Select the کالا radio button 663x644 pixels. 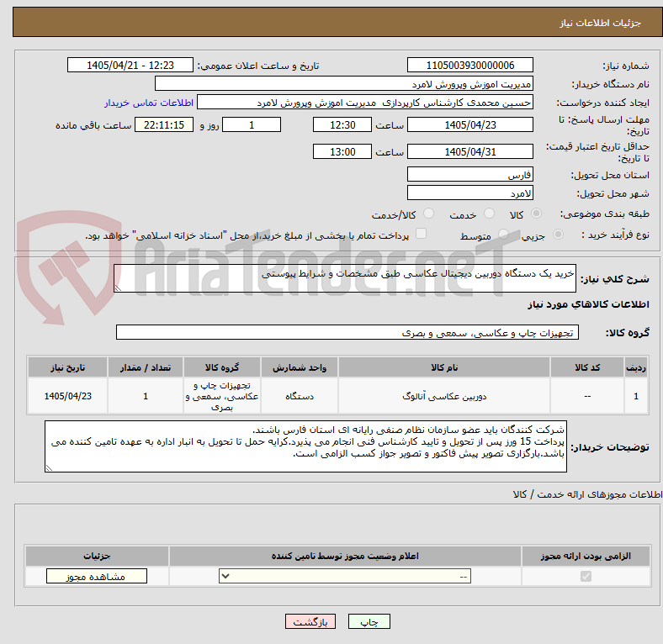536,214
